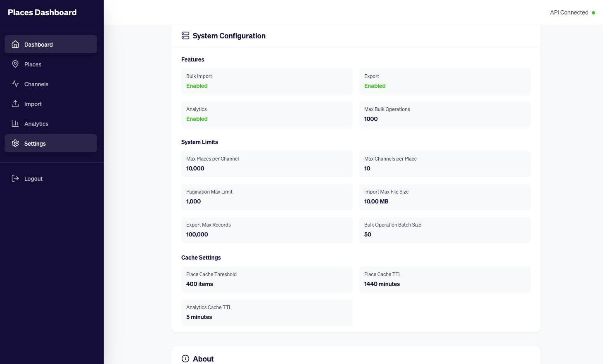This screenshot has width=603, height=364.
Task: Select the Max Bulk Operations card
Action: point(445,114)
